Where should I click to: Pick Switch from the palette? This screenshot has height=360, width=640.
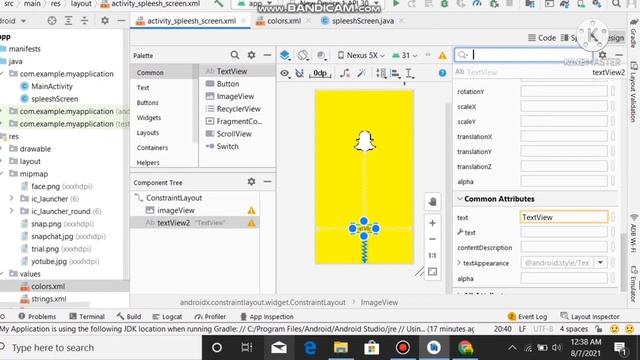click(x=227, y=147)
